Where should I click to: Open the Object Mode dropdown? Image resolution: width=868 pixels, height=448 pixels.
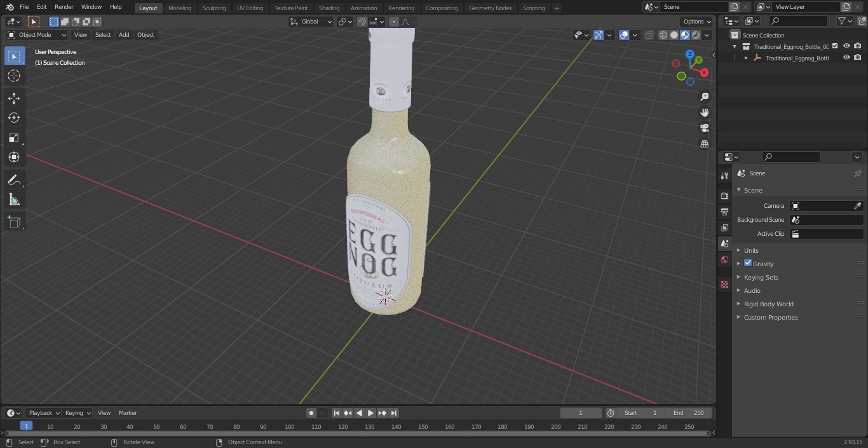37,35
